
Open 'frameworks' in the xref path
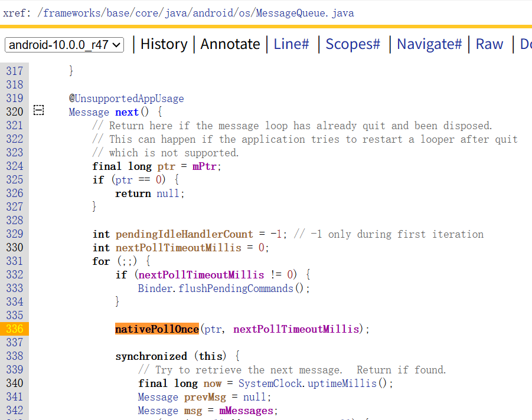(72, 13)
